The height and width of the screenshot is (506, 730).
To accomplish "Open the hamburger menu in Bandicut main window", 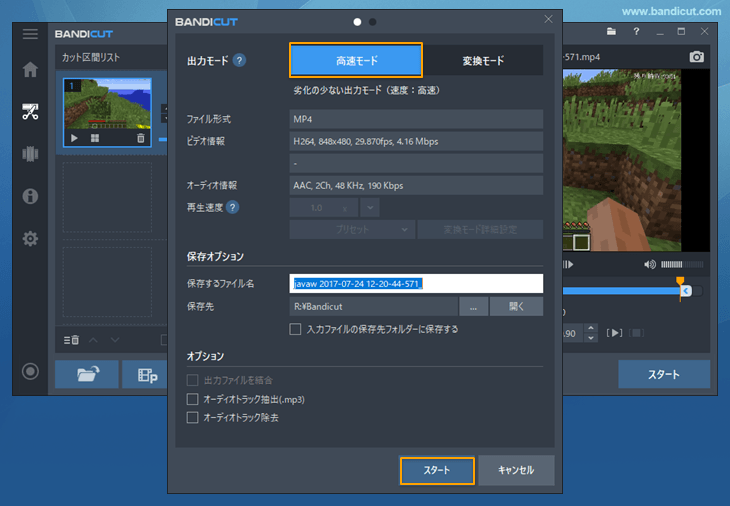I will pyautogui.click(x=30, y=34).
